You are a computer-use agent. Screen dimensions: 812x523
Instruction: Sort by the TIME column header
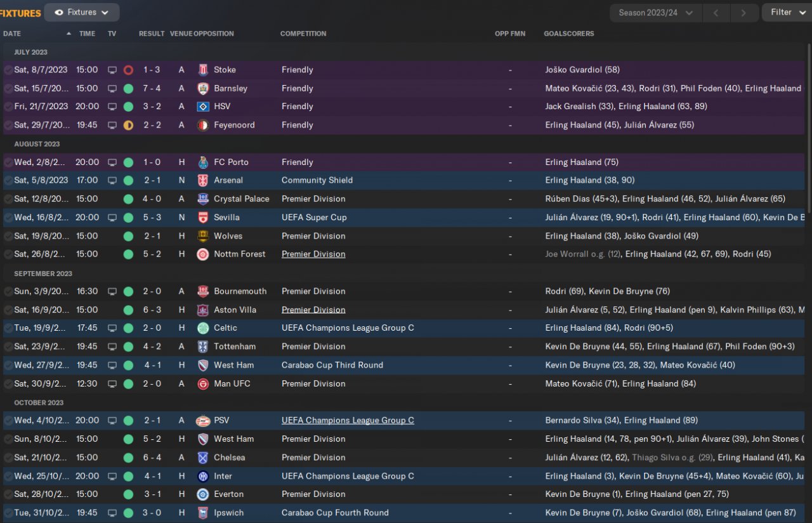coord(87,34)
